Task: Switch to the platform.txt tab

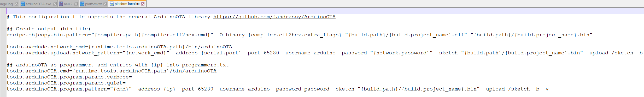Action: (93, 4)
